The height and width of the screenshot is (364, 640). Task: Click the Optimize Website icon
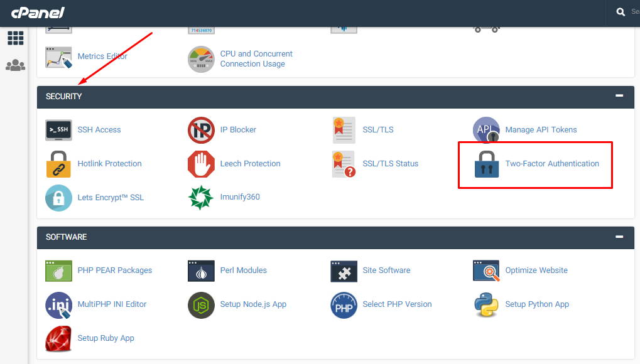[486, 271]
